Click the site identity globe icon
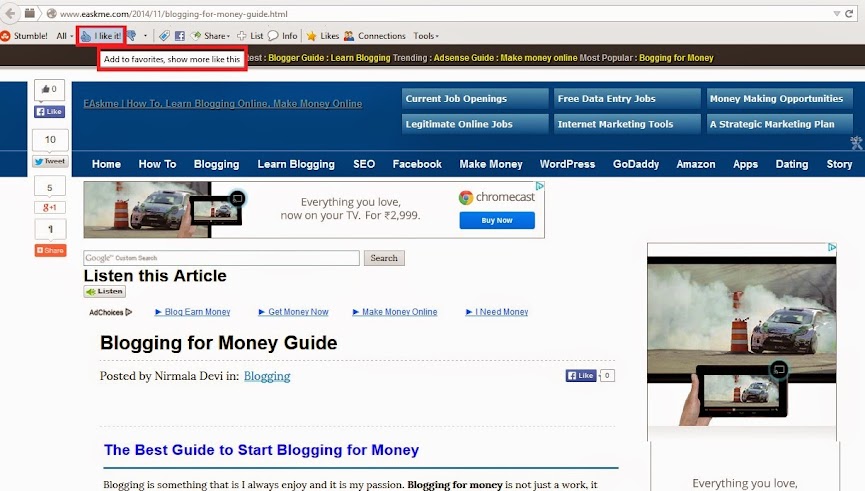The width and height of the screenshot is (865, 491). (x=51, y=14)
